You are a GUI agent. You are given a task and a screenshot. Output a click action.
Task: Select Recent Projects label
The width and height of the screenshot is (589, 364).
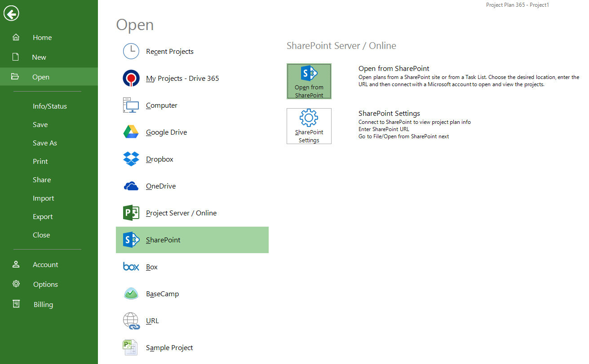(x=170, y=52)
